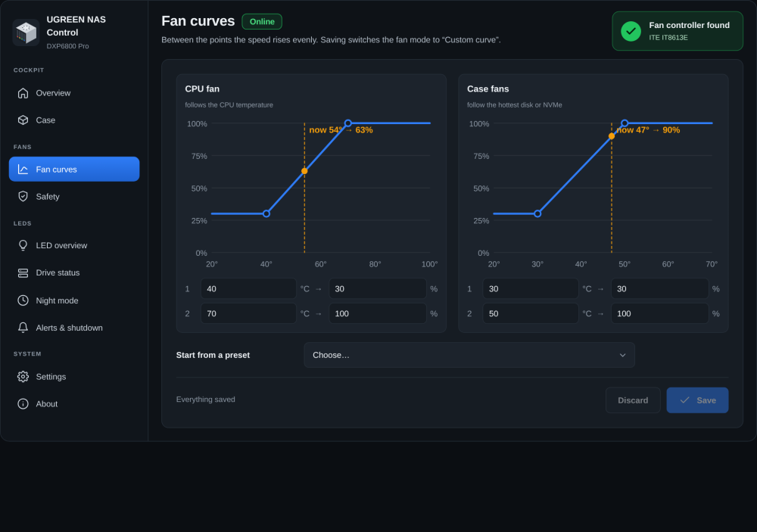Viewport: 757px width, 532px height.
Task: Click the green checkmark controller-found icon
Action: [631, 31]
